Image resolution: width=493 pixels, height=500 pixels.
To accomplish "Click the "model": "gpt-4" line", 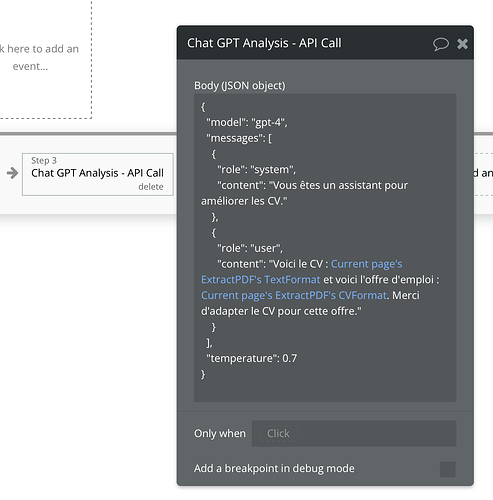I will click(x=247, y=122).
